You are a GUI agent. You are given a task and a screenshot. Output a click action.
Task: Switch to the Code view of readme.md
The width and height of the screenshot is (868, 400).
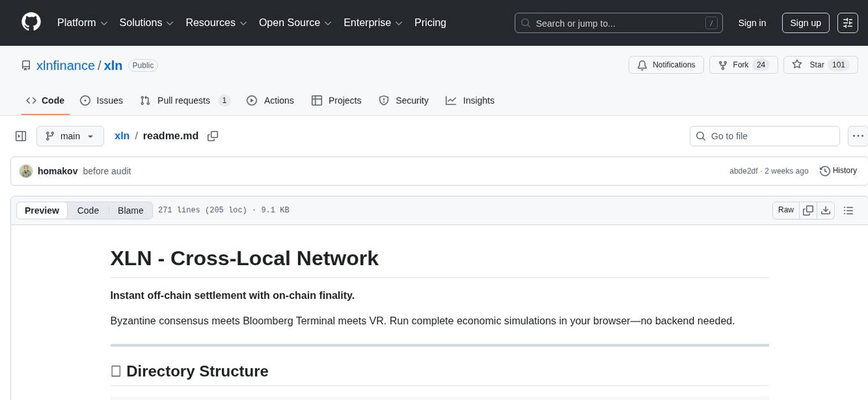pos(87,210)
